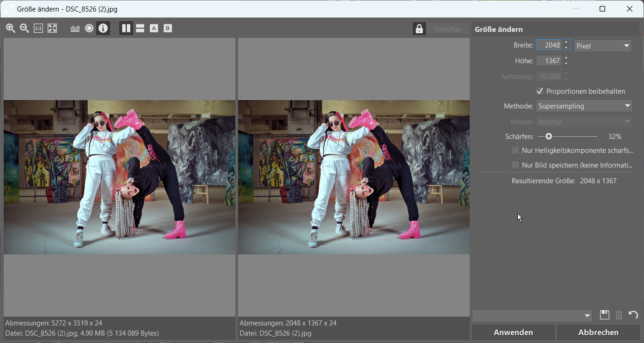Image resolution: width=644 pixels, height=343 pixels.
Task: Reset settings with the undo arrow
Action: click(633, 315)
